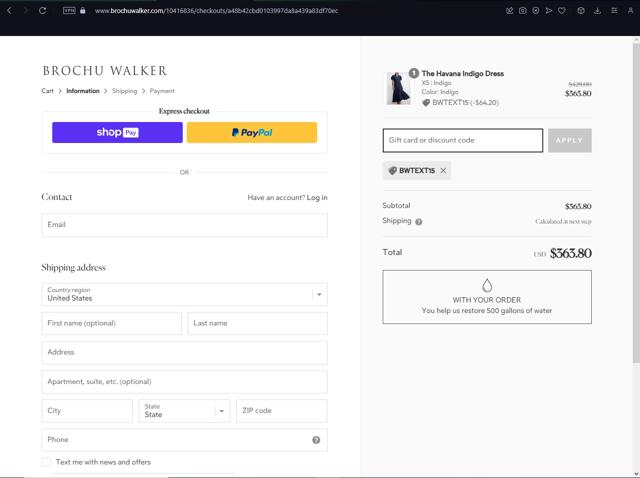Open the browser downloads icon
Image resolution: width=640 pixels, height=478 pixels.
coord(597,11)
